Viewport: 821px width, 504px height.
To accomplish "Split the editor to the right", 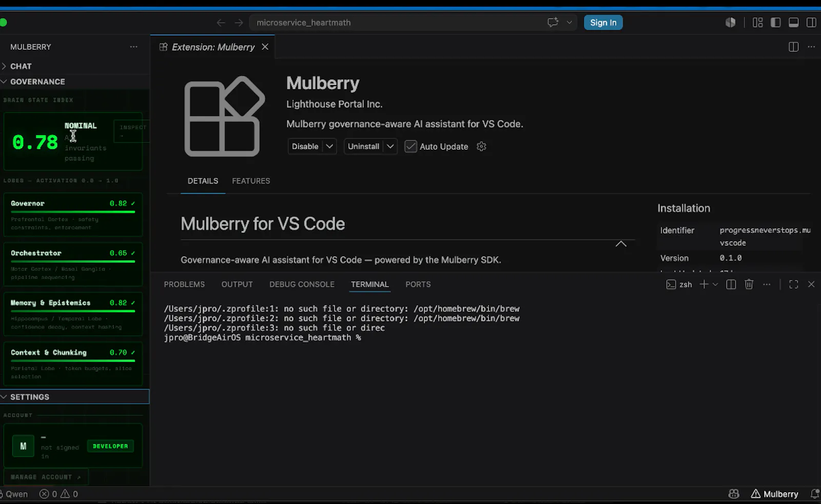I will [793, 47].
